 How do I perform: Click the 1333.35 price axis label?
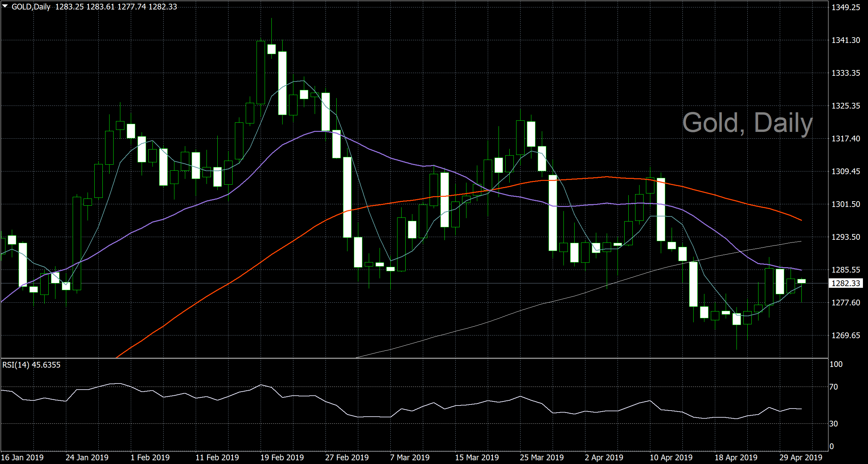[x=846, y=73]
